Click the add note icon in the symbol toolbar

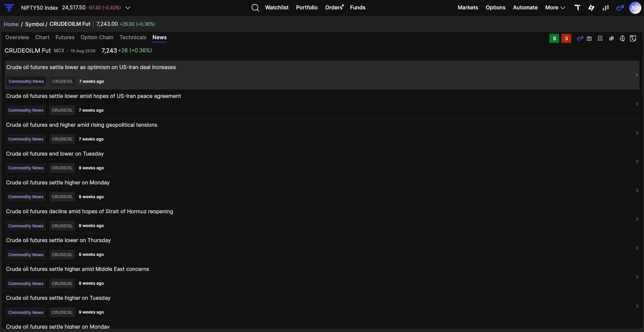point(633,39)
